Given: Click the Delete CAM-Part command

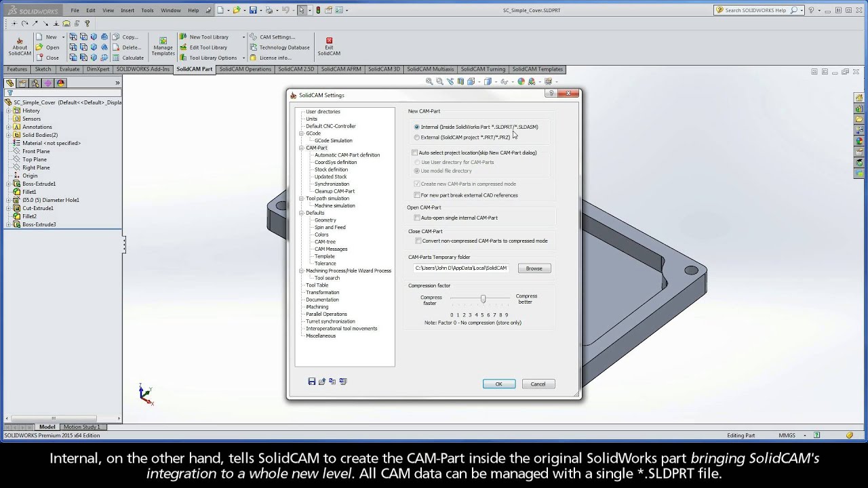Looking at the screenshot, I should coord(126,47).
